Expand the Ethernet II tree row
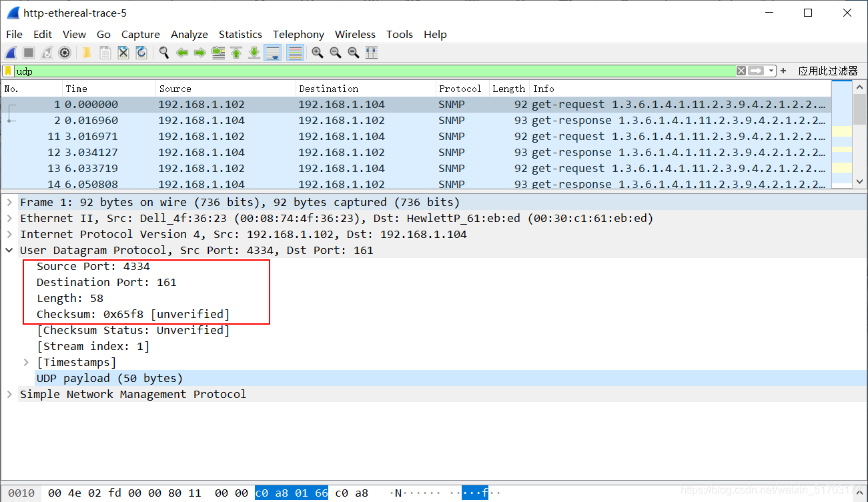This screenshot has height=502, width=868. 10,218
